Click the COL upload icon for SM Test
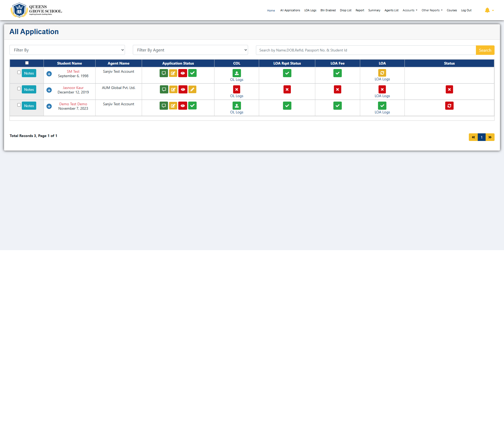The width and height of the screenshot is (504, 442). (237, 73)
